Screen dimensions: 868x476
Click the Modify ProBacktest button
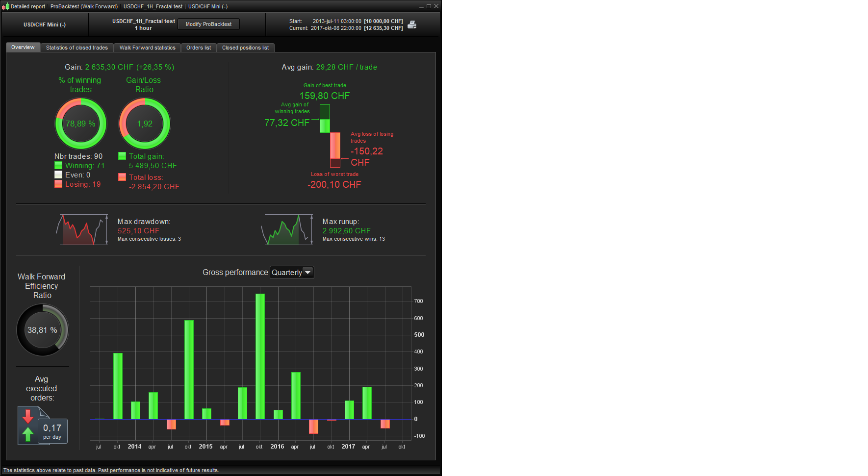pyautogui.click(x=209, y=24)
